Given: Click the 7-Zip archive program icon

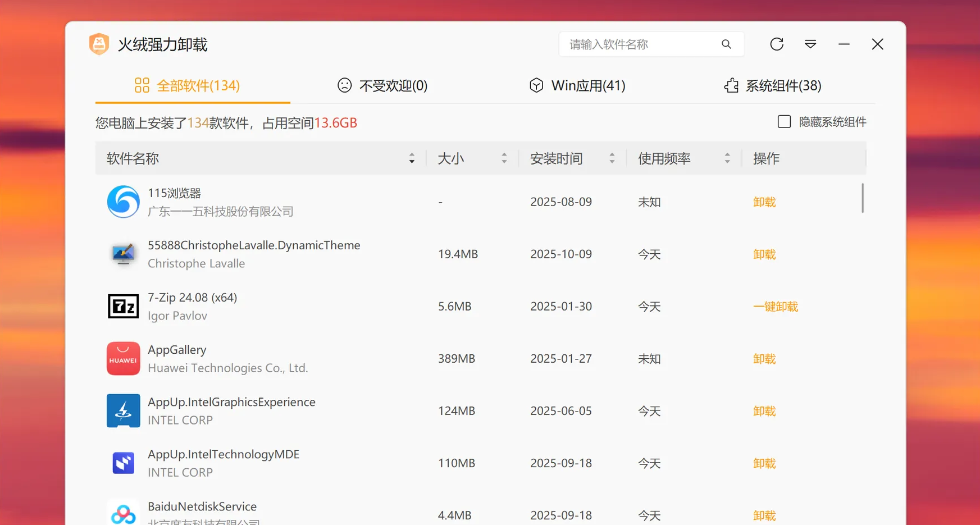Looking at the screenshot, I should (x=123, y=306).
